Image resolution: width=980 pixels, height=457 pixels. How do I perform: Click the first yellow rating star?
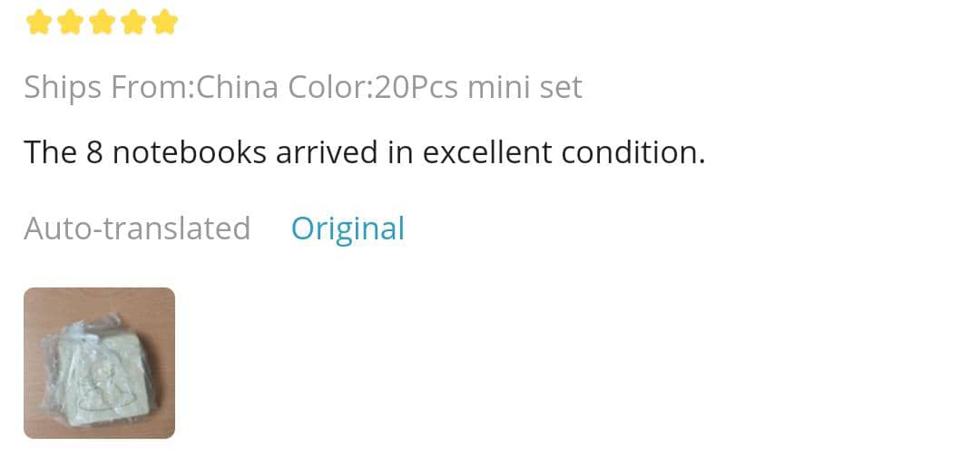click(x=38, y=22)
